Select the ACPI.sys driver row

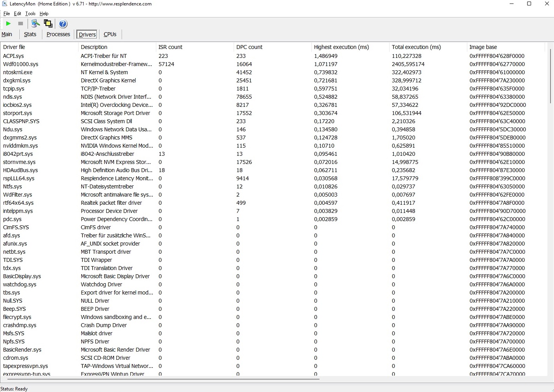point(274,56)
